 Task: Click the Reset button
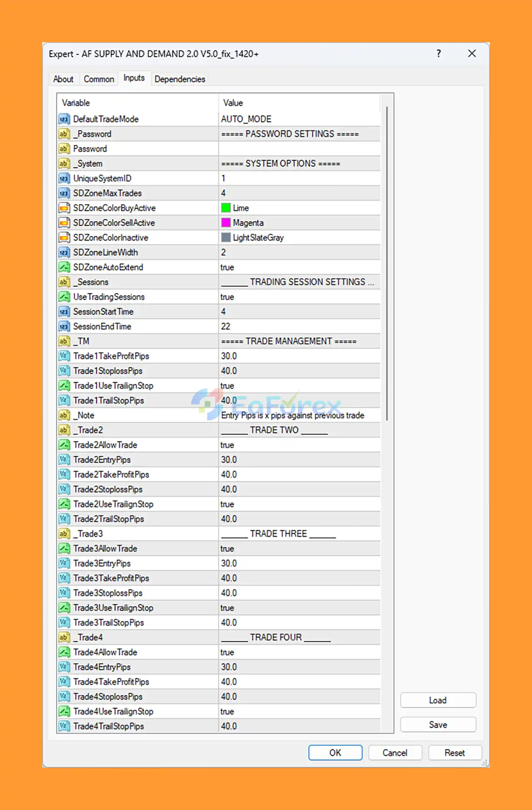(455, 753)
